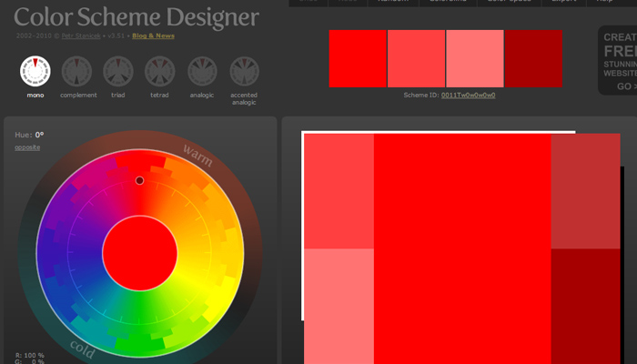Open the Scheme ID 0011Tw0w0w0w0 link
637x364 pixels.
pos(469,95)
